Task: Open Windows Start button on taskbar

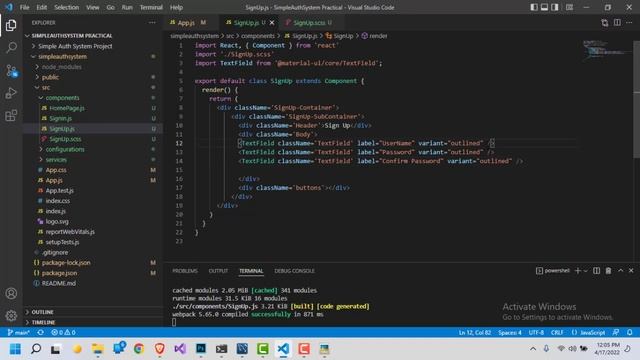Action: pos(16,349)
